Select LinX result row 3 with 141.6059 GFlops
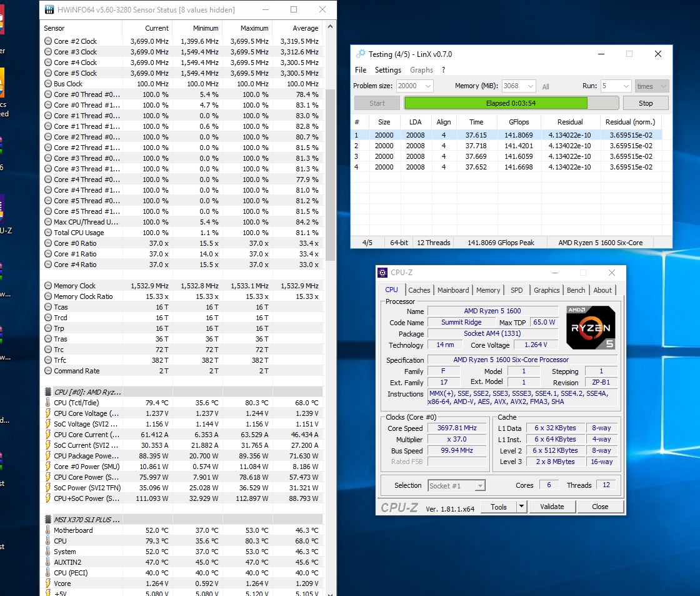Viewport: 700px width, 596px height. tap(506, 156)
